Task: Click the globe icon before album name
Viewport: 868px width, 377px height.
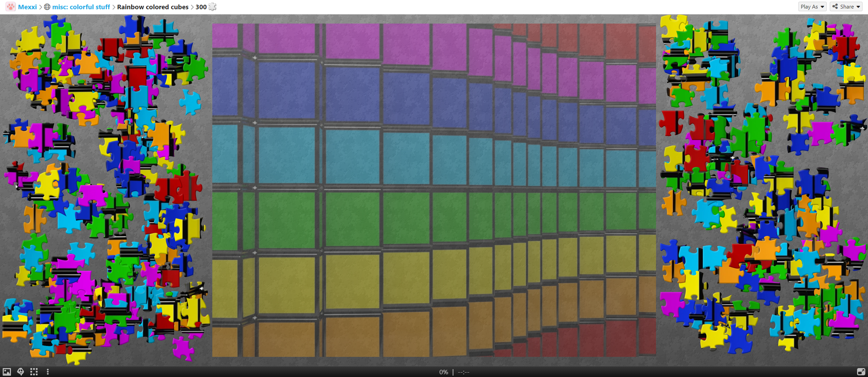Action: [x=47, y=7]
